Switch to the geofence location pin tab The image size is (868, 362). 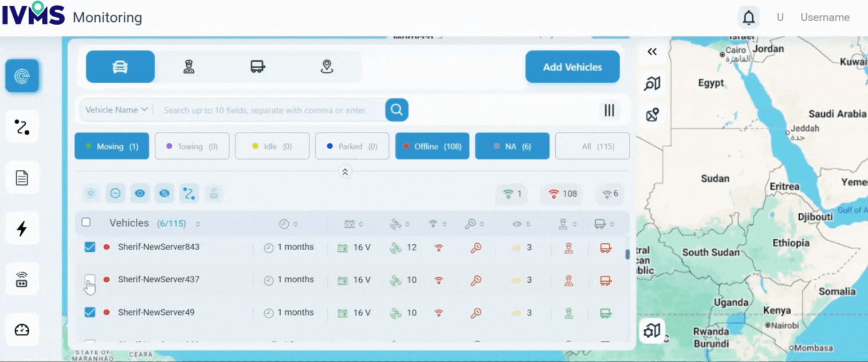click(327, 67)
